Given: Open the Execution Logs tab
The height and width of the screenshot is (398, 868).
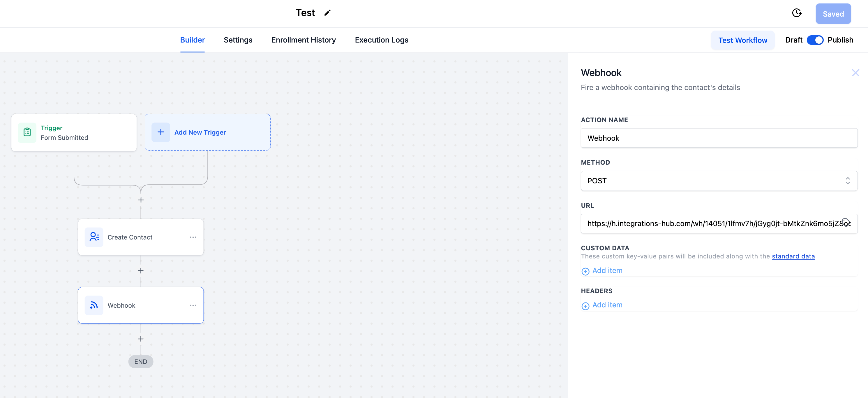Looking at the screenshot, I should 382,40.
